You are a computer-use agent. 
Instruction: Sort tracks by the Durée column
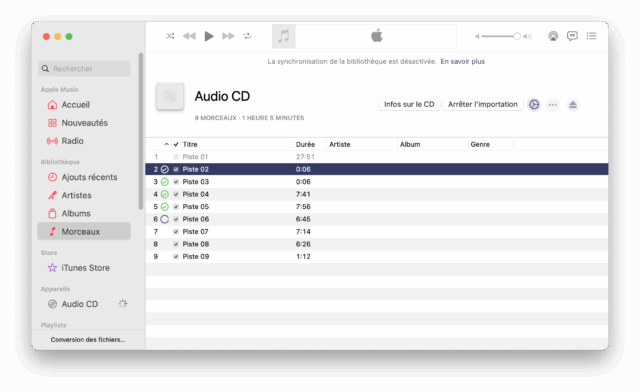(305, 144)
